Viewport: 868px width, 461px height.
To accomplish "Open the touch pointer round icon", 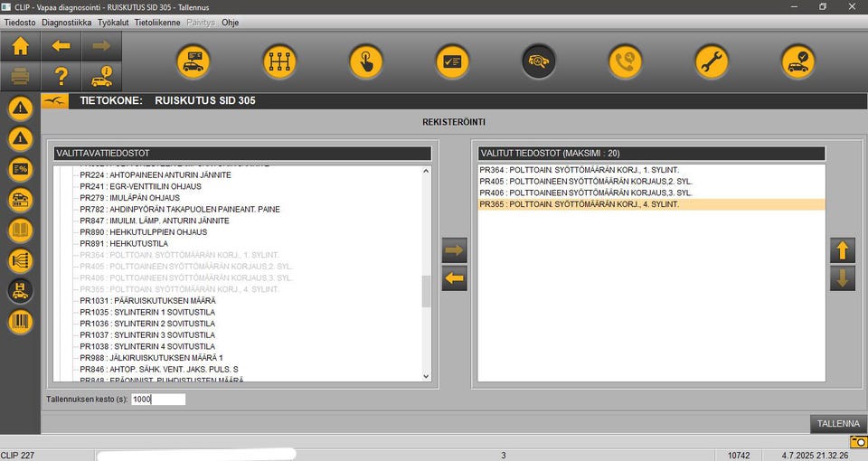I will (366, 61).
